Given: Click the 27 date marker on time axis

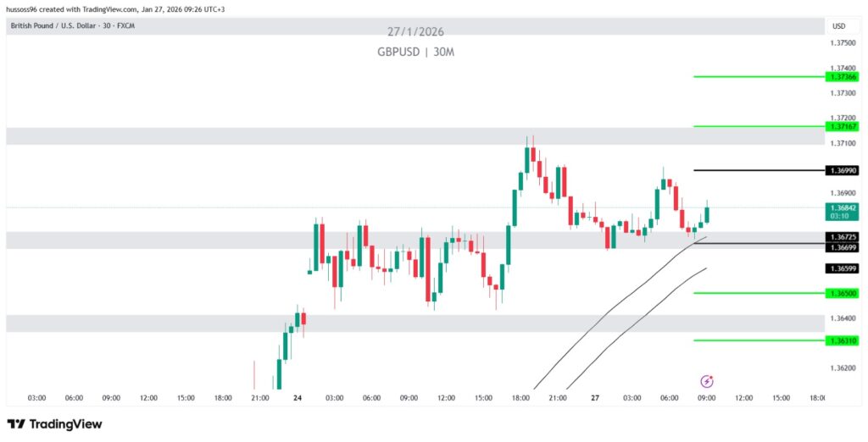Looking at the screenshot, I should coord(593,397).
